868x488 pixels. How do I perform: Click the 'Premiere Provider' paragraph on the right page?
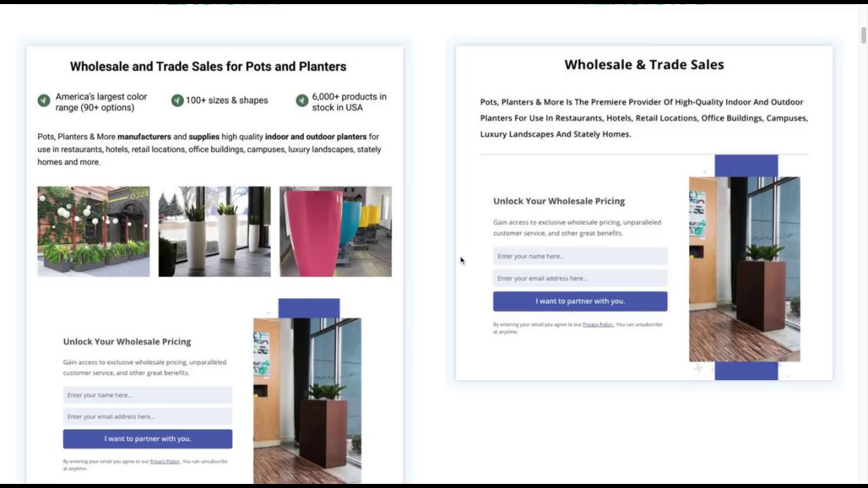(x=644, y=118)
